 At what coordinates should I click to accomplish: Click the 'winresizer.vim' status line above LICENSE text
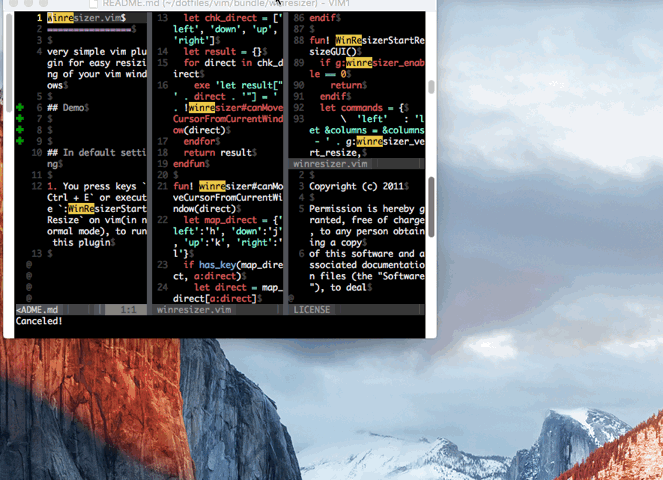(x=356, y=164)
